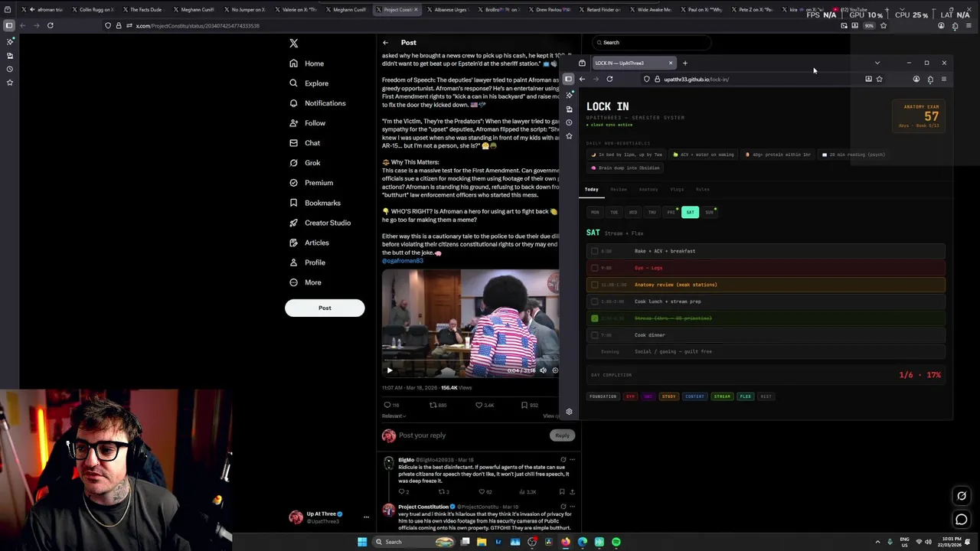Open sidebar settings gear in the Lock In window
980x551 pixels.
click(x=569, y=412)
